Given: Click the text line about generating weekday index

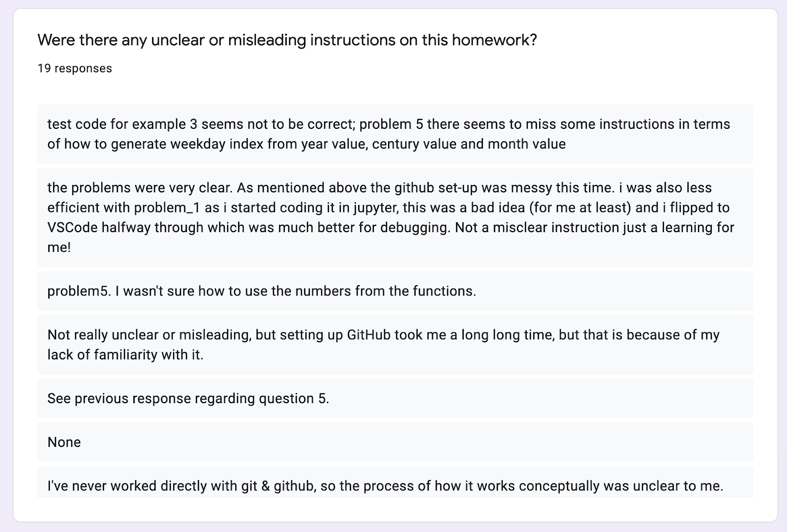Looking at the screenshot, I should click(x=306, y=144).
